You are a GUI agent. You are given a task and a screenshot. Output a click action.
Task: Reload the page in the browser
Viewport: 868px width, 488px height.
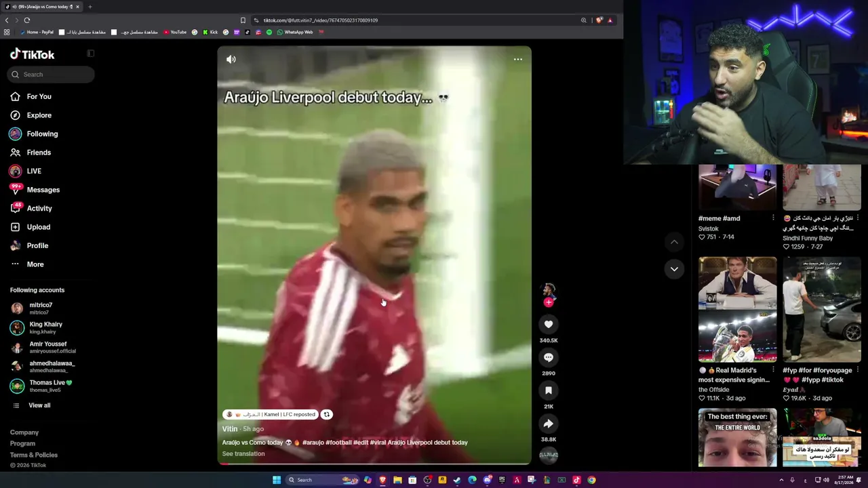(27, 20)
